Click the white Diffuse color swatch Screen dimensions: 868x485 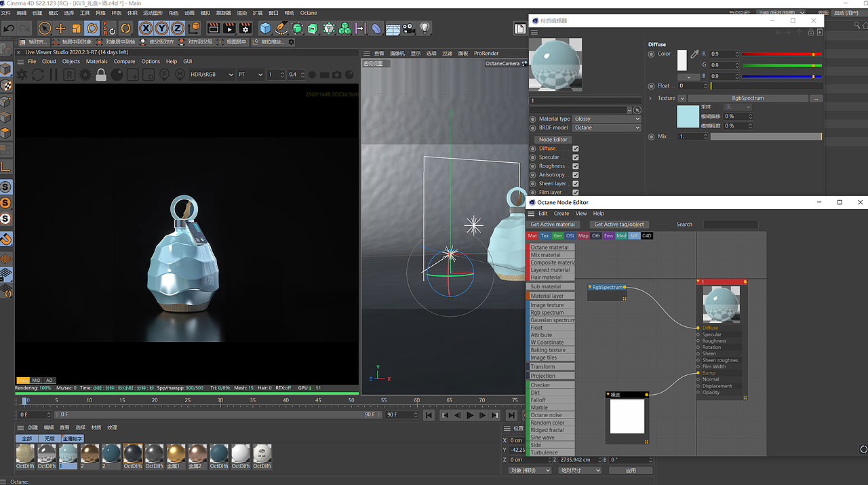tap(682, 60)
